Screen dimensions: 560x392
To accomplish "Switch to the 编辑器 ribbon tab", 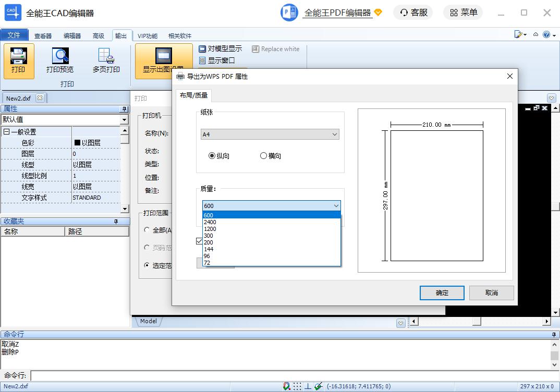I will [x=72, y=36].
